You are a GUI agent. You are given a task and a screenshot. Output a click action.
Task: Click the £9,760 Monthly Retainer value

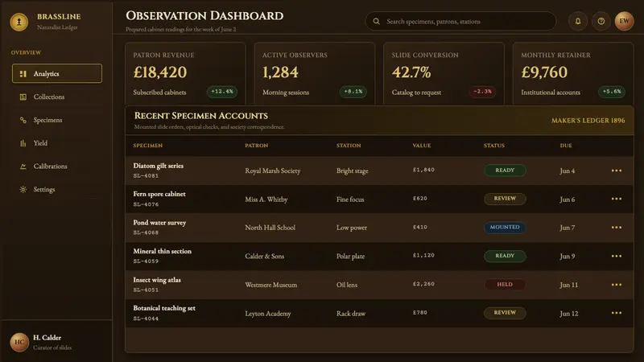click(544, 72)
